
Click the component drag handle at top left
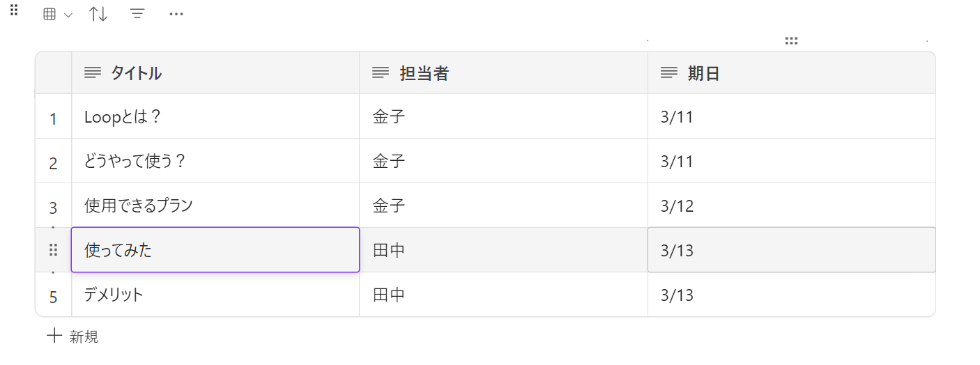[14, 10]
